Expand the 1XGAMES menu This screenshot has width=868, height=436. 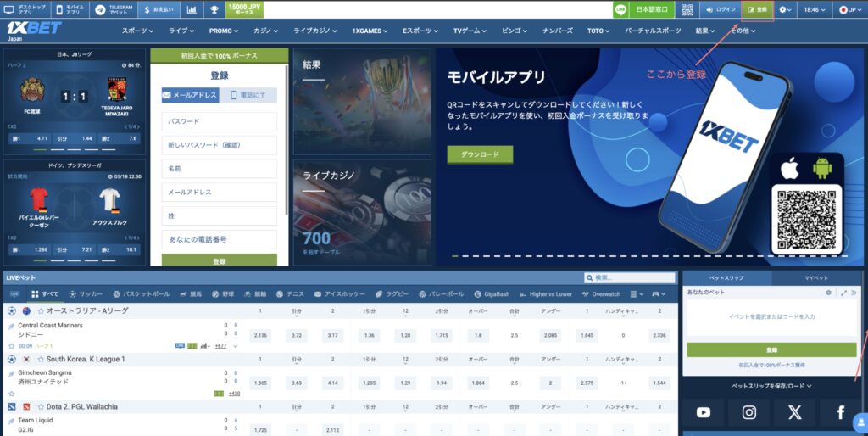pyautogui.click(x=370, y=31)
